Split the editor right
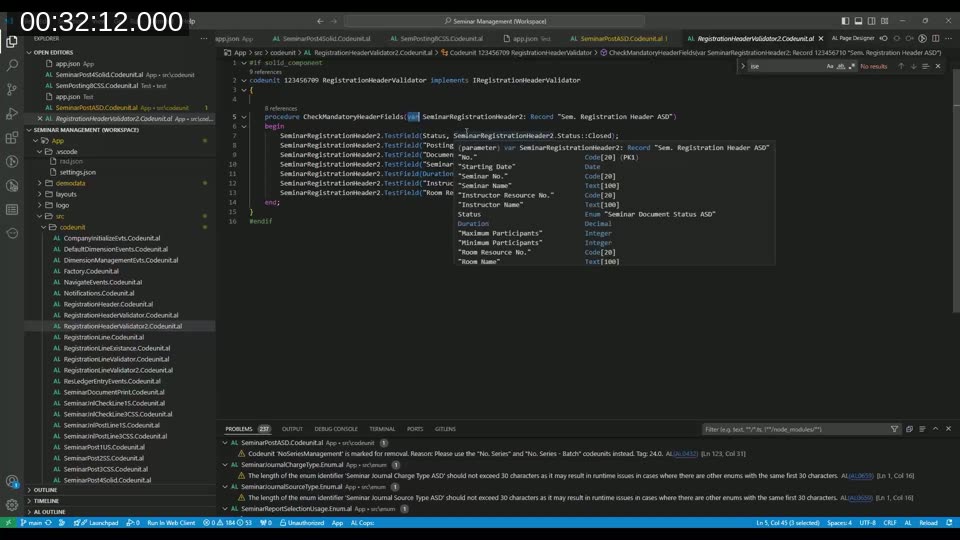960x540 pixels. point(936,38)
